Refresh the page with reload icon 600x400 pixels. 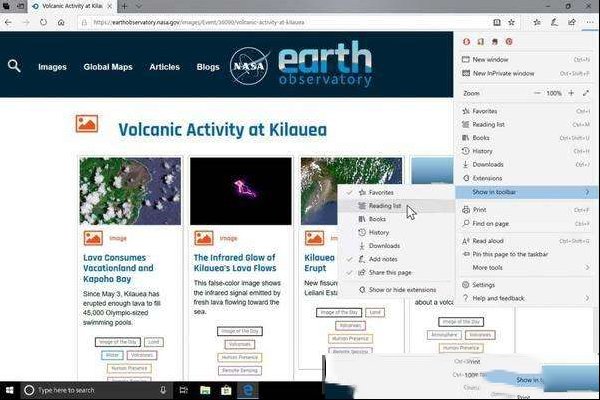[43, 23]
